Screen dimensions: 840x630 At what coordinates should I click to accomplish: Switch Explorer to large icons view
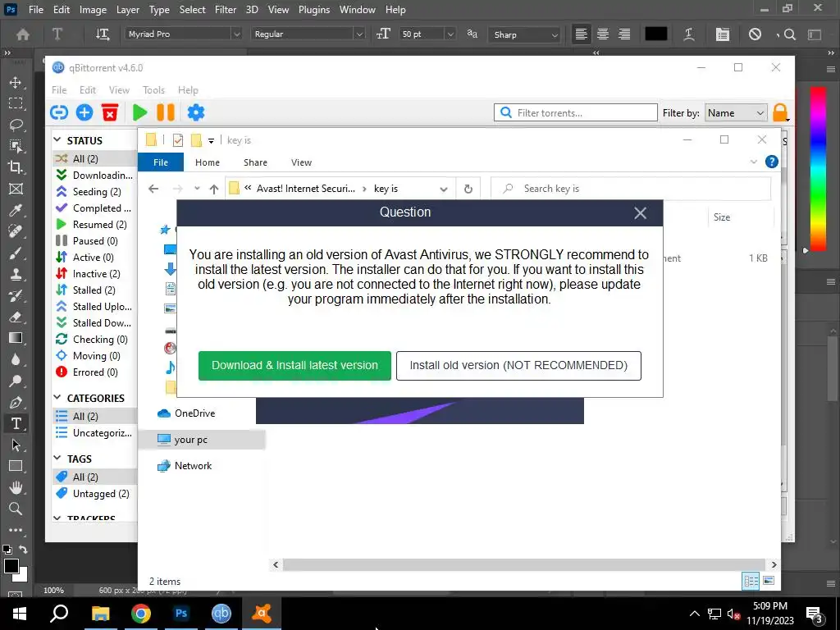click(x=768, y=581)
